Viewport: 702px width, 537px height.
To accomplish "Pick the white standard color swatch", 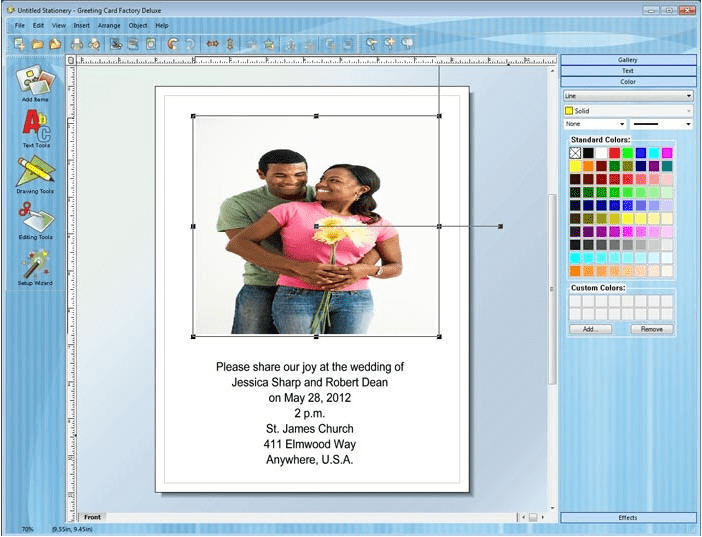I will [601, 153].
